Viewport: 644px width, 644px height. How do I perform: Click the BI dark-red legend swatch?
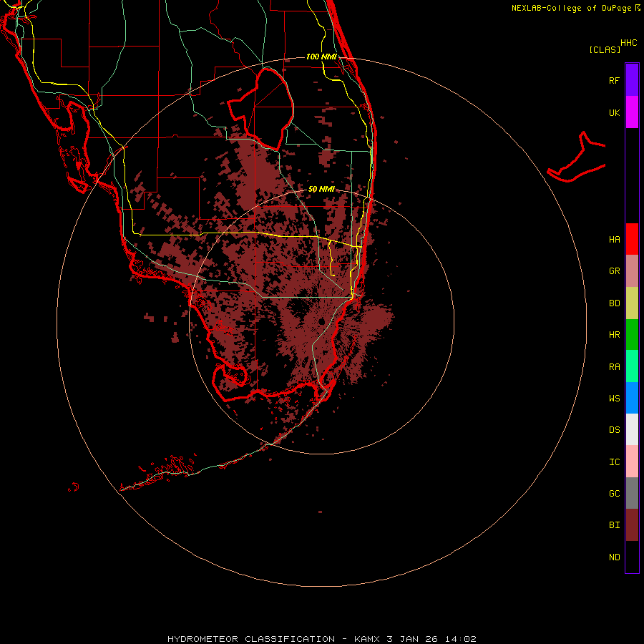pos(632,525)
